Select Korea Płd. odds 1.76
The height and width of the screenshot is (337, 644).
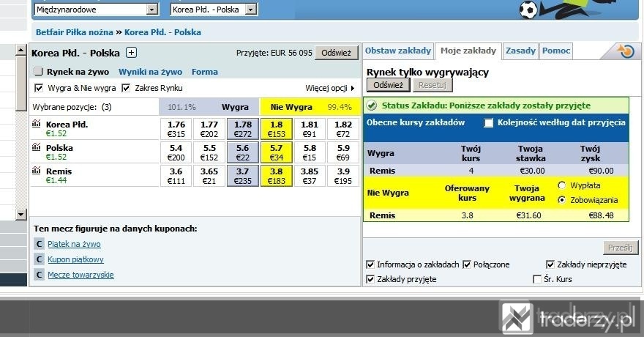(x=176, y=129)
